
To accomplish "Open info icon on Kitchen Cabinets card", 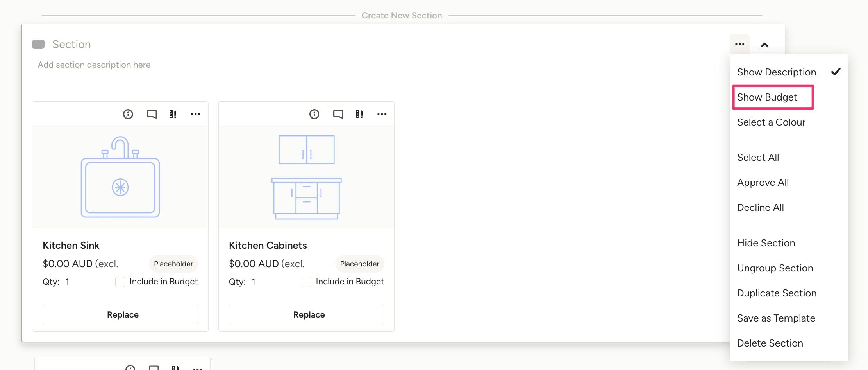I will (314, 114).
